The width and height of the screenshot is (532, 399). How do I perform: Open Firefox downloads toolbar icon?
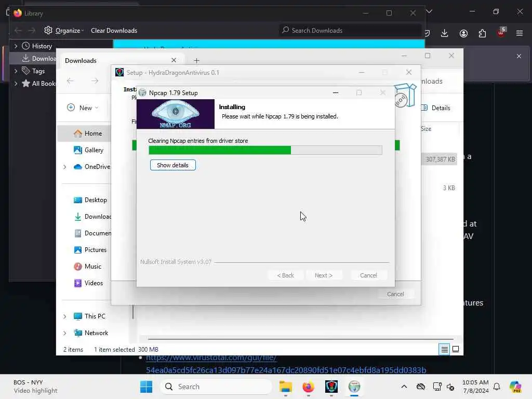pyautogui.click(x=445, y=33)
